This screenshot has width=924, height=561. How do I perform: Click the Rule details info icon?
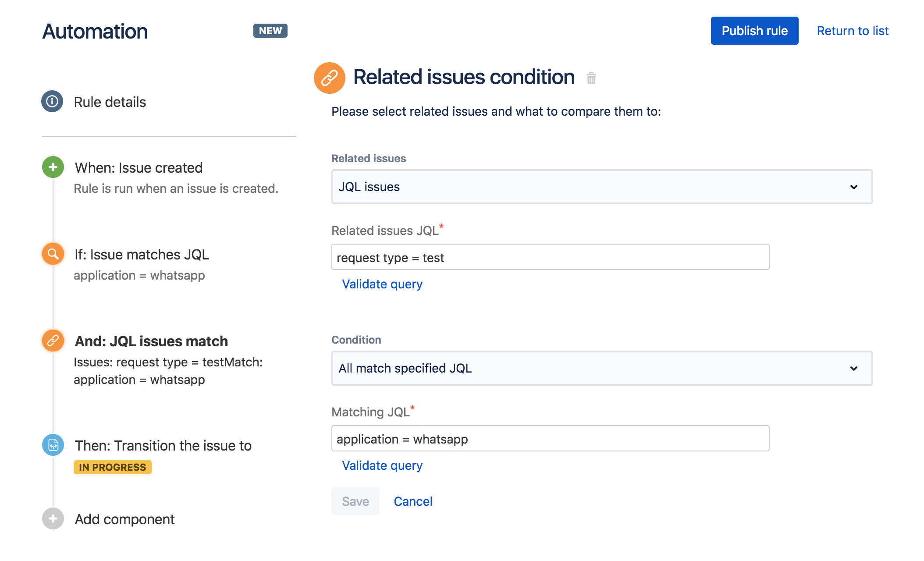(x=52, y=102)
